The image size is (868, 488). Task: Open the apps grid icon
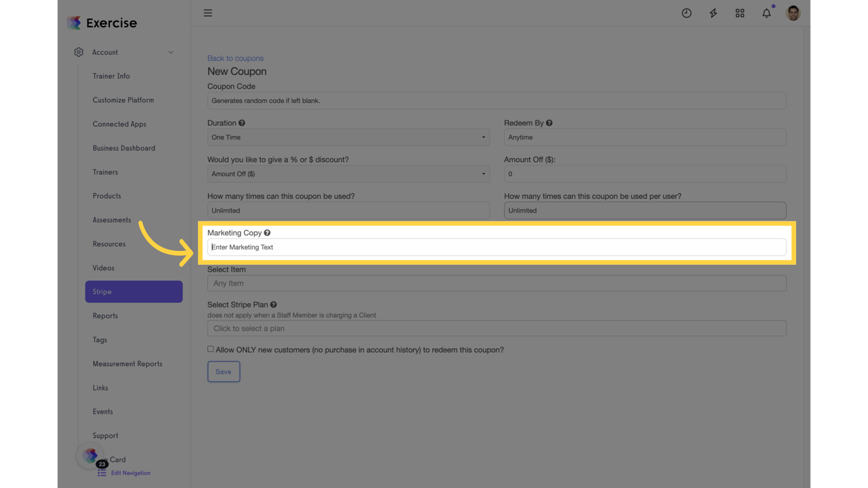740,12
